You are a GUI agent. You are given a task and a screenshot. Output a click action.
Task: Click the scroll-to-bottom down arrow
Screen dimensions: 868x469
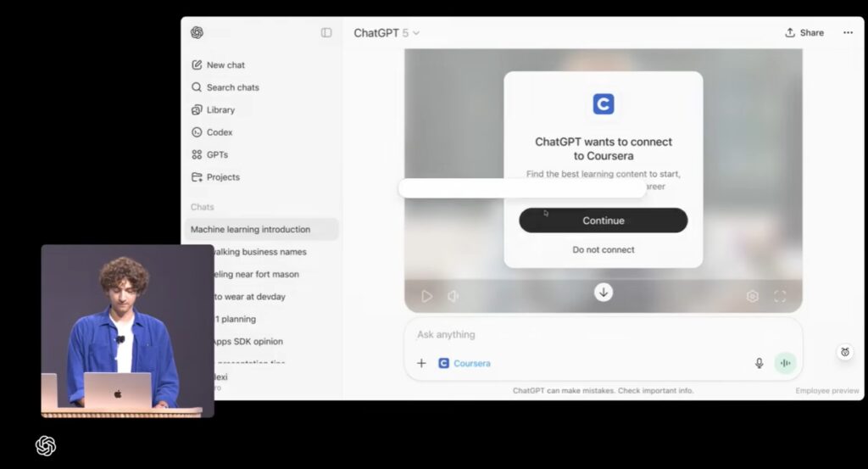pyautogui.click(x=604, y=293)
